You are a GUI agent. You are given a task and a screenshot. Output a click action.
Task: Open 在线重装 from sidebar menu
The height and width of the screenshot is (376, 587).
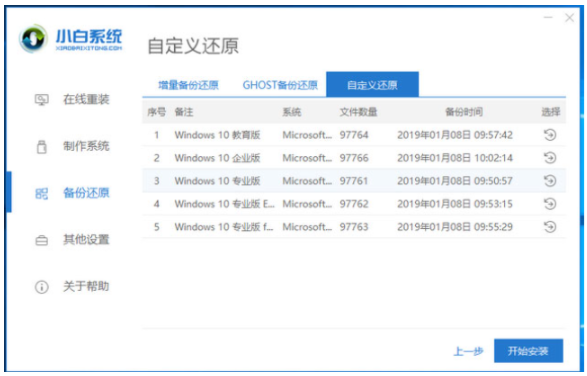point(86,100)
